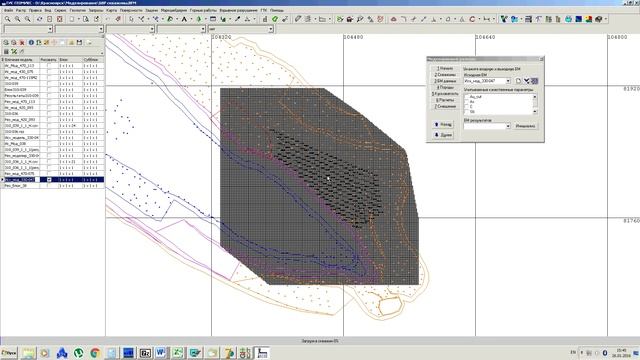Click the blue info icon in model panel
640x360 pixels.
coord(31,42)
